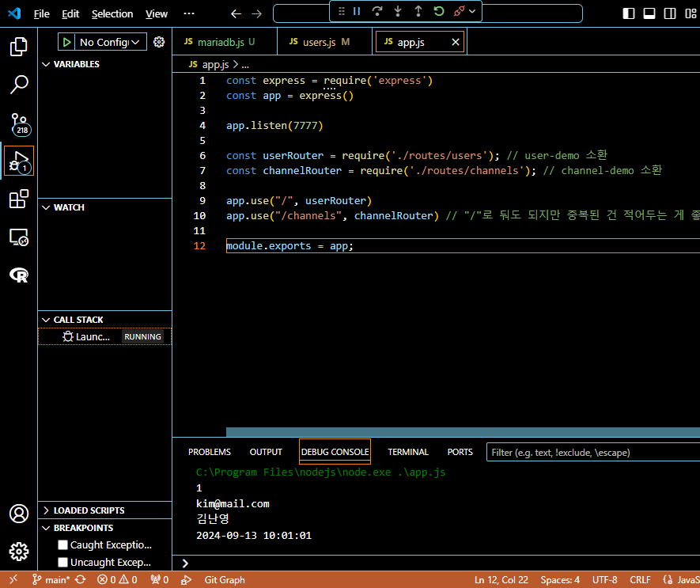Switch to the users.js tab
Screen dimensions: 700x588
point(324,42)
